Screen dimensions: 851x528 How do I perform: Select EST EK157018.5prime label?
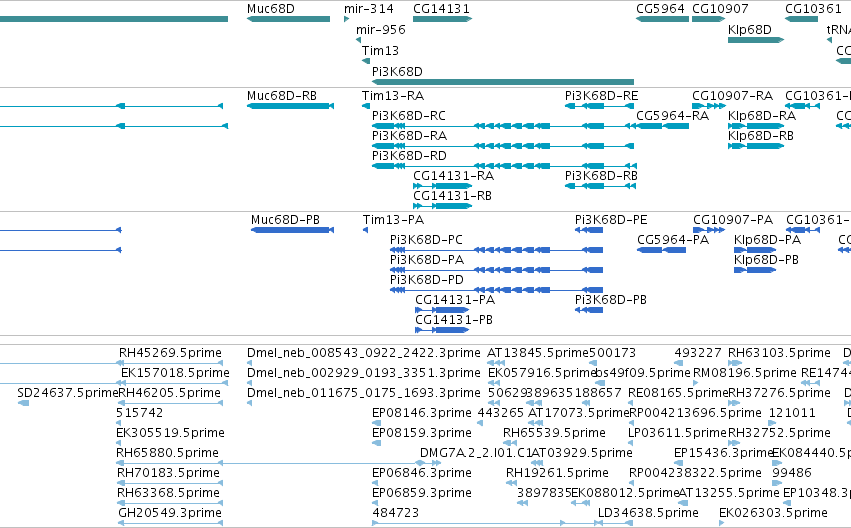point(175,373)
